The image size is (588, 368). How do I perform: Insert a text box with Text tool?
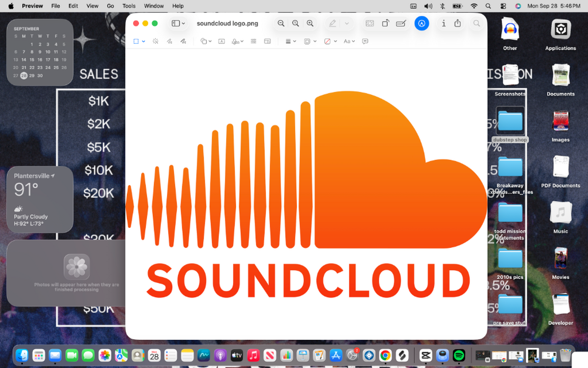coord(221,41)
